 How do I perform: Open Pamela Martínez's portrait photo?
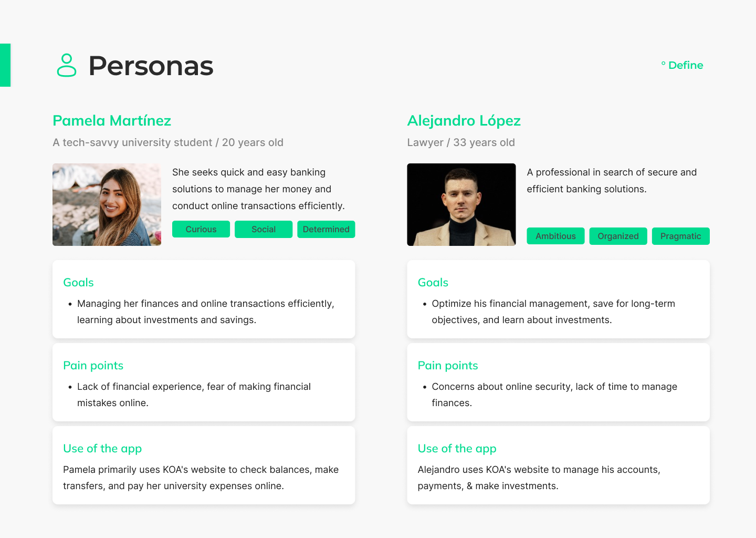(x=107, y=204)
